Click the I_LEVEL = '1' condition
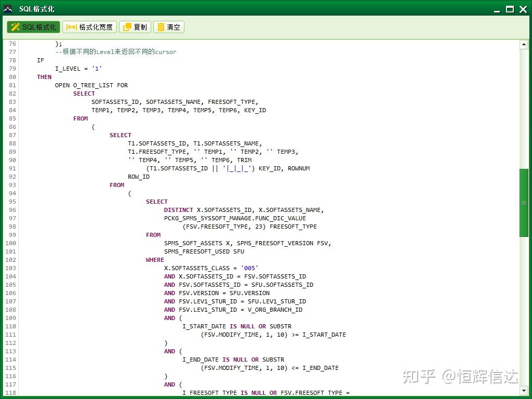This screenshot has width=532, height=399. coord(78,69)
